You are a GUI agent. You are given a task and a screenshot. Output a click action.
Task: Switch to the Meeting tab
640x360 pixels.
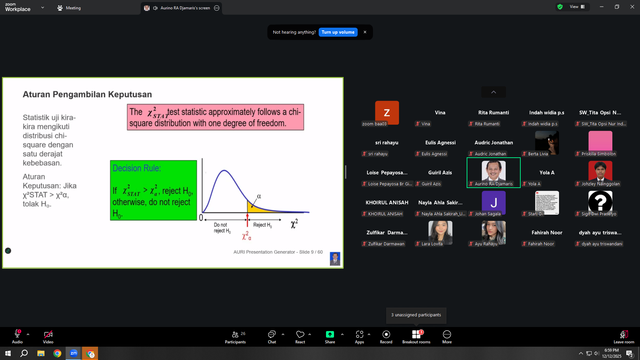click(x=69, y=8)
